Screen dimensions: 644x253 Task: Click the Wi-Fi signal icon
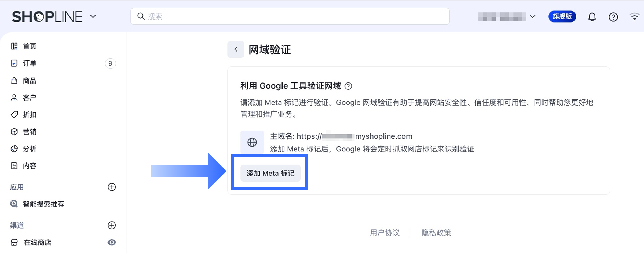(x=635, y=17)
